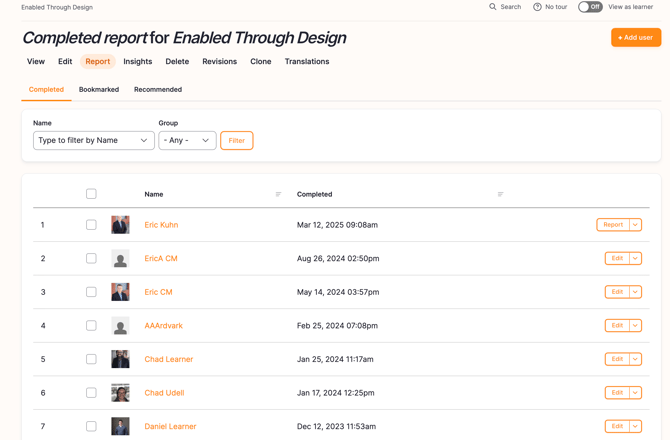Click Eric Kuhn's profile picture
Image resolution: width=670 pixels, height=440 pixels.
pyautogui.click(x=120, y=225)
